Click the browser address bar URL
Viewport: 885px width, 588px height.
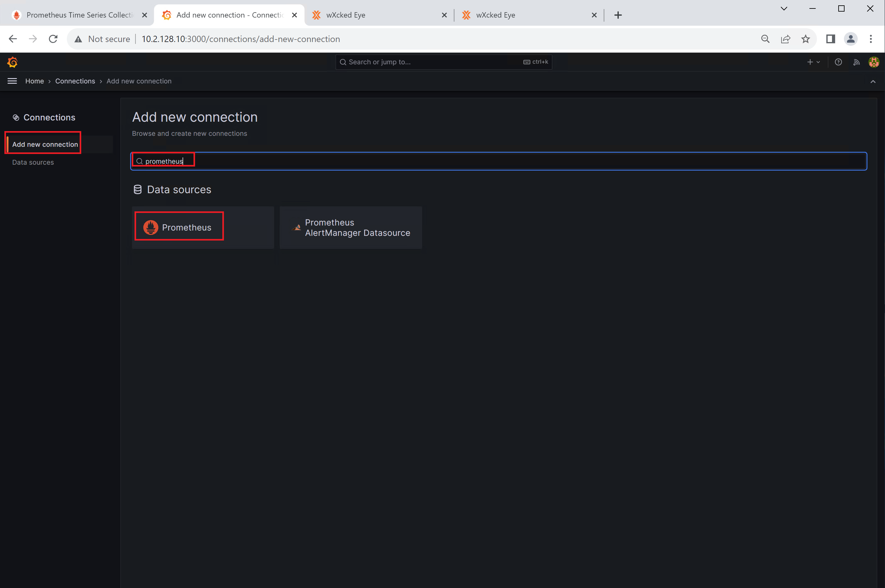pos(241,39)
